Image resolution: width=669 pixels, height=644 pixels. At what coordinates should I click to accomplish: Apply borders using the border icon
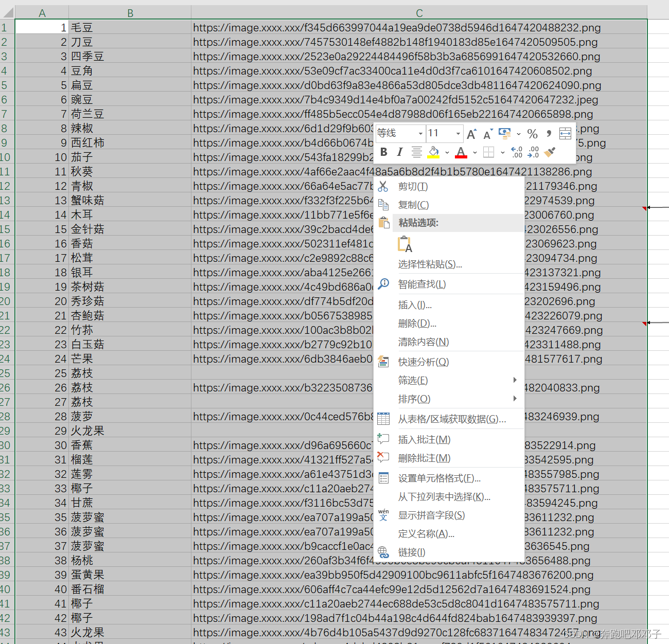pos(489,152)
